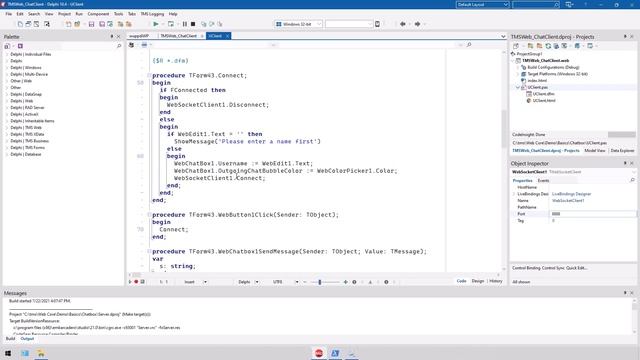Open the empty device combo box
Screen dimensions: 640x360
[x=349, y=24]
